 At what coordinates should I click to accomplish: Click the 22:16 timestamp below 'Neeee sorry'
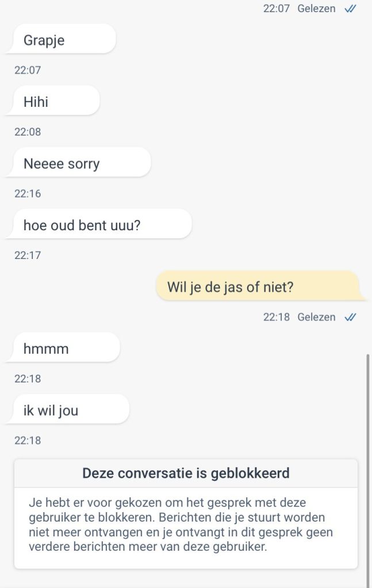(28, 194)
